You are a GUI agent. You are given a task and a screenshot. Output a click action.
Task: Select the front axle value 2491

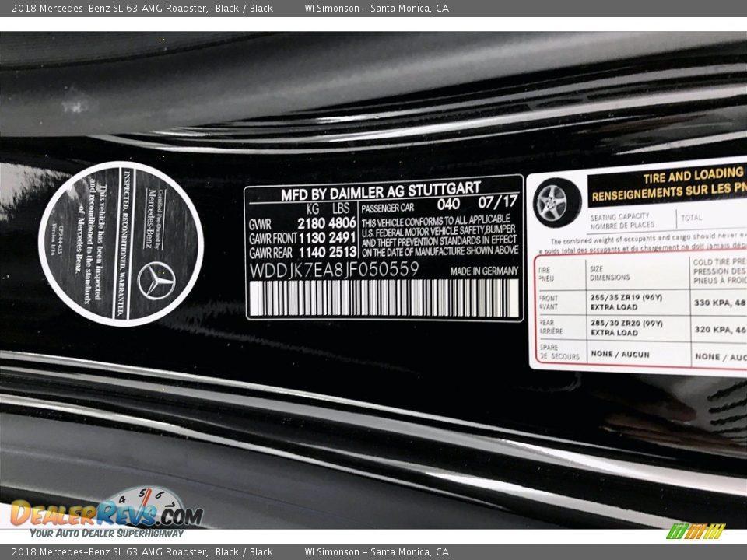[342, 237]
